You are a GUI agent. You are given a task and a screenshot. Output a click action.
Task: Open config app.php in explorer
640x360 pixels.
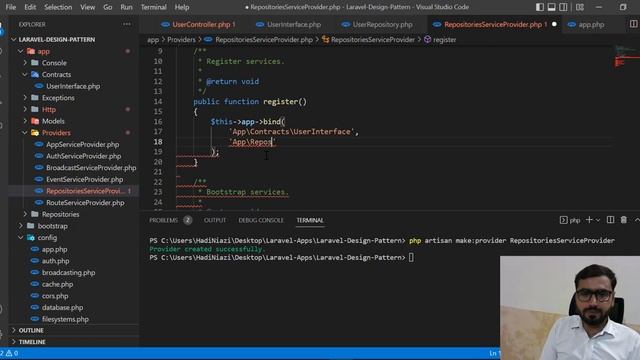pyautogui.click(x=54, y=249)
